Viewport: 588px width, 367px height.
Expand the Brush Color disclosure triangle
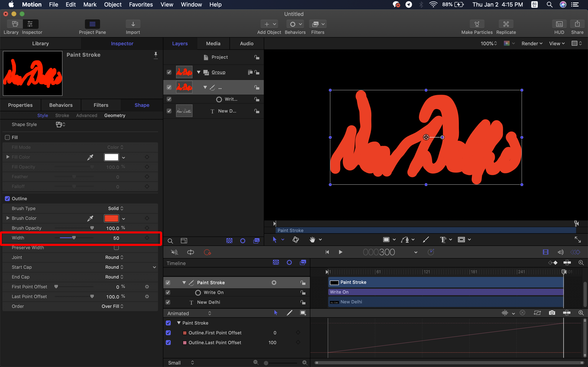(x=8, y=218)
